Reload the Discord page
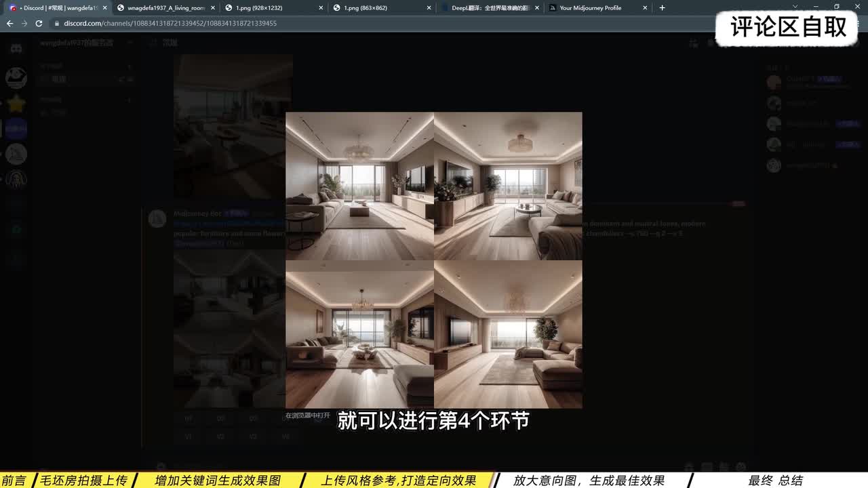 click(39, 23)
